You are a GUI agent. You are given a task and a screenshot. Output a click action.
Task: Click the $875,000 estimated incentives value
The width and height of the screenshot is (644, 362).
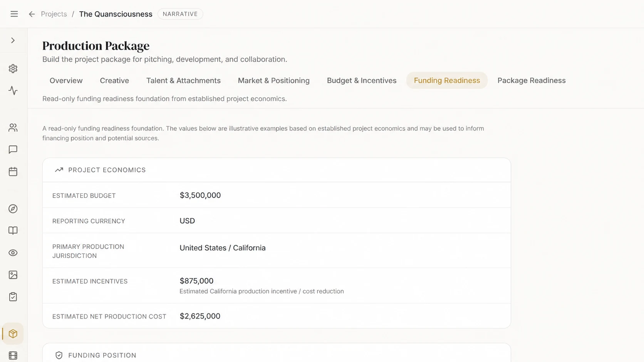click(x=196, y=281)
